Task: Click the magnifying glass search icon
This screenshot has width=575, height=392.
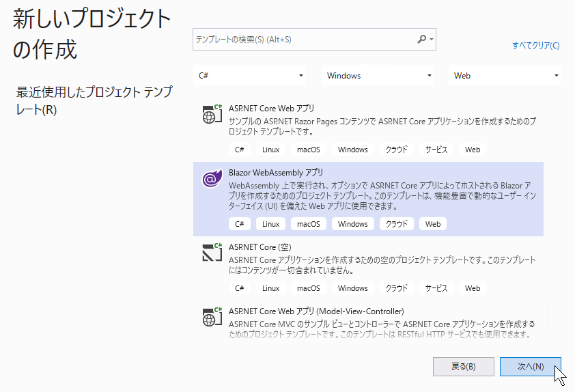Action: [x=422, y=40]
